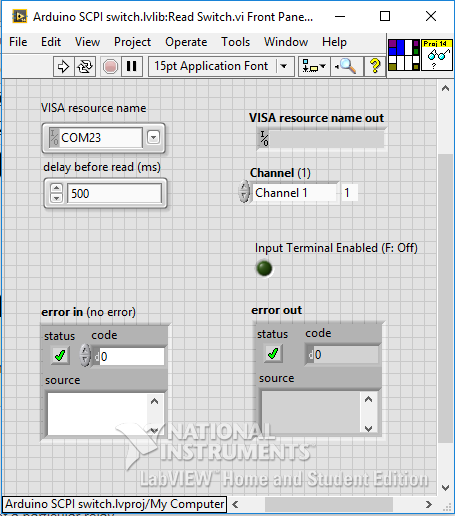The image size is (455, 516).
Task: Toggle error in status checkbox
Action: click(60, 356)
